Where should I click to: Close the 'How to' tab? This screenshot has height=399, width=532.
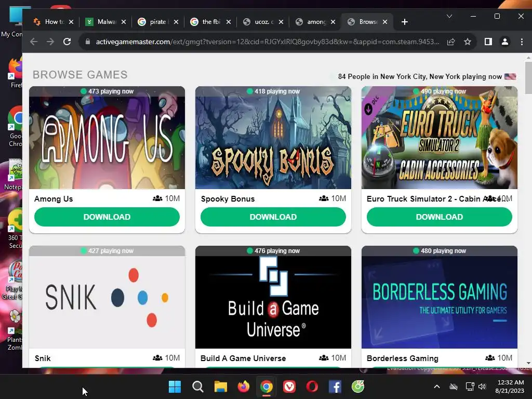[x=71, y=22]
